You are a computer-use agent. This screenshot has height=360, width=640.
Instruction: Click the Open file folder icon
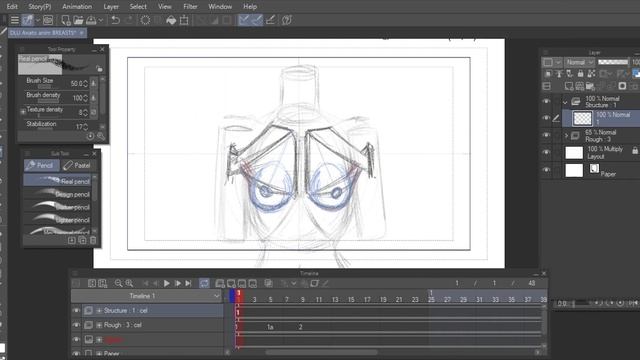click(78, 20)
